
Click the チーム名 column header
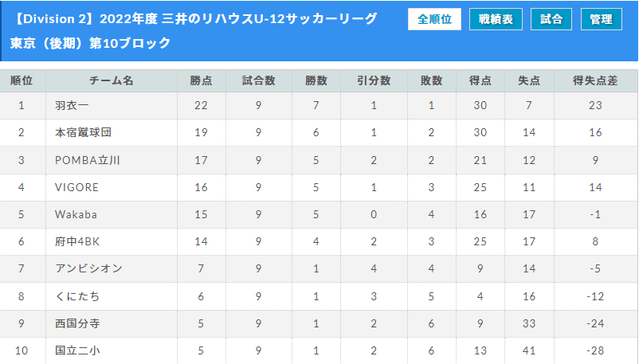coord(112,80)
